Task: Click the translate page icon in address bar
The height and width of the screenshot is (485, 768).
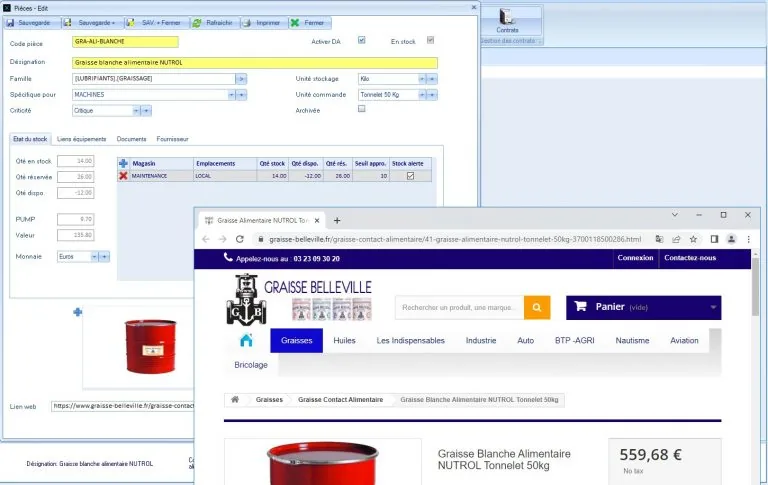Action: (659, 240)
